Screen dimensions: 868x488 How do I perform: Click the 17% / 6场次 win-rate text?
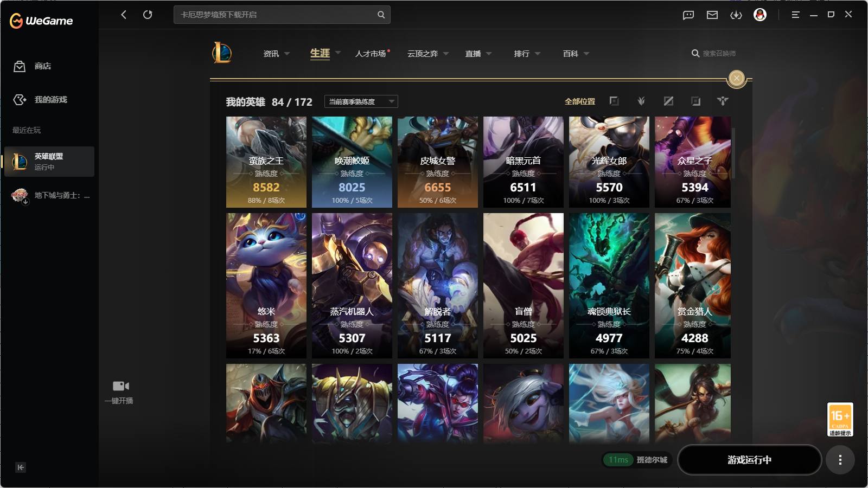[x=266, y=351]
